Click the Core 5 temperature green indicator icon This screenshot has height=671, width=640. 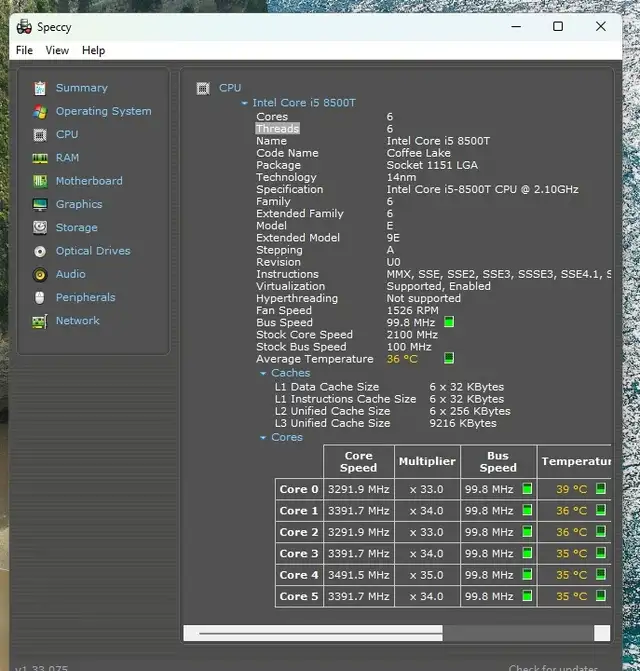[x=601, y=595]
